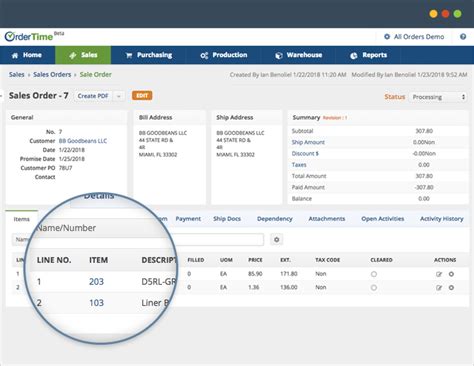474x366 pixels.
Task: Open the All Orders Demo settings gear
Action: [387, 37]
